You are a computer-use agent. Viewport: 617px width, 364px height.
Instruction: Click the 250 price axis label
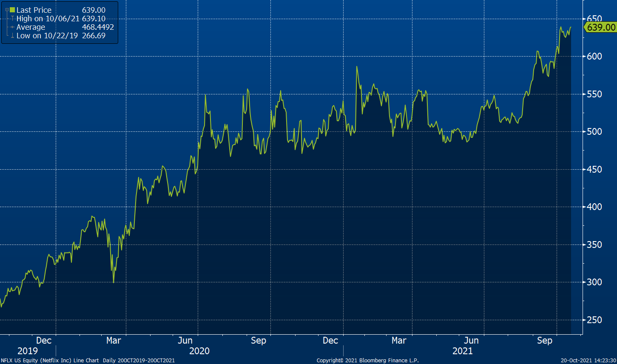pos(594,320)
